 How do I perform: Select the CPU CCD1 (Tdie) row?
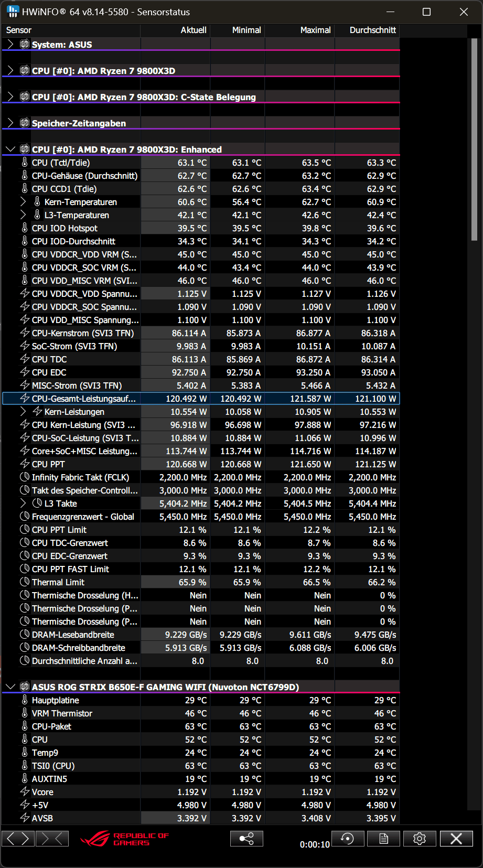(201, 189)
